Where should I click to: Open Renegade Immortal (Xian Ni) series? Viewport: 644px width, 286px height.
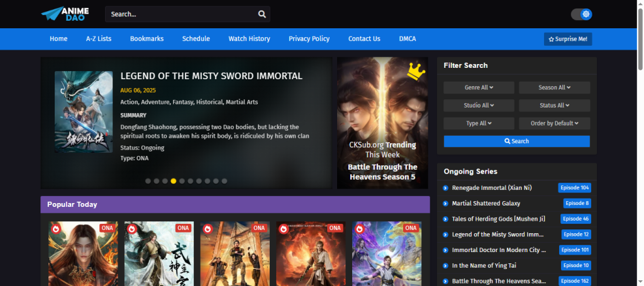[492, 188]
